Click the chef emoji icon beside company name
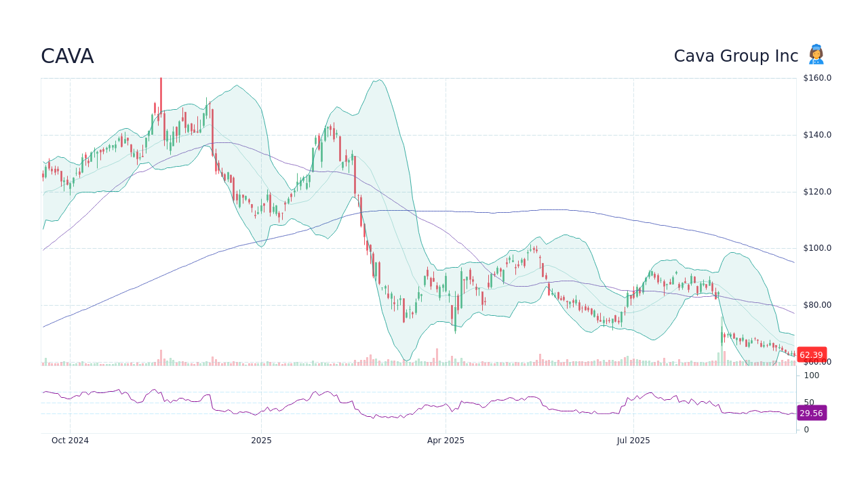Image resolution: width=868 pixels, height=488 pixels. [x=816, y=55]
